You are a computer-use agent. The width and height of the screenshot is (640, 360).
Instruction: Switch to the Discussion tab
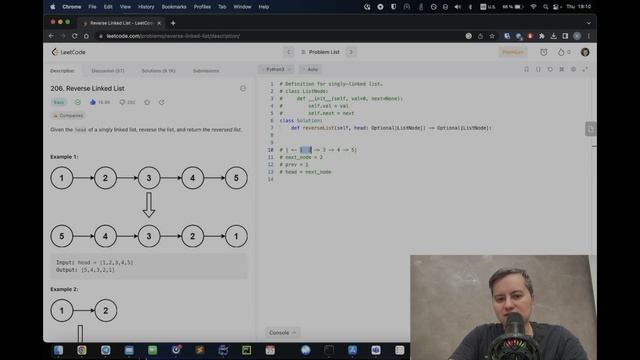(108, 71)
